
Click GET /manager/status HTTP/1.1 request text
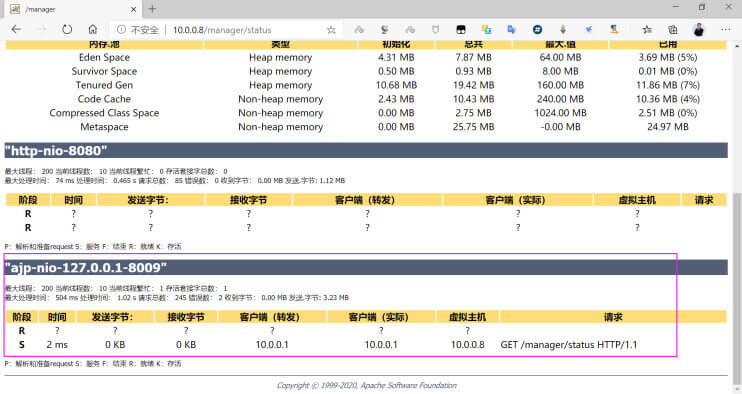[569, 344]
